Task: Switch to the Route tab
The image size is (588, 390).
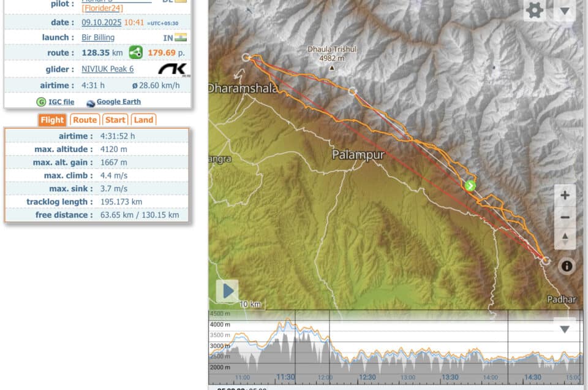Action: point(85,120)
